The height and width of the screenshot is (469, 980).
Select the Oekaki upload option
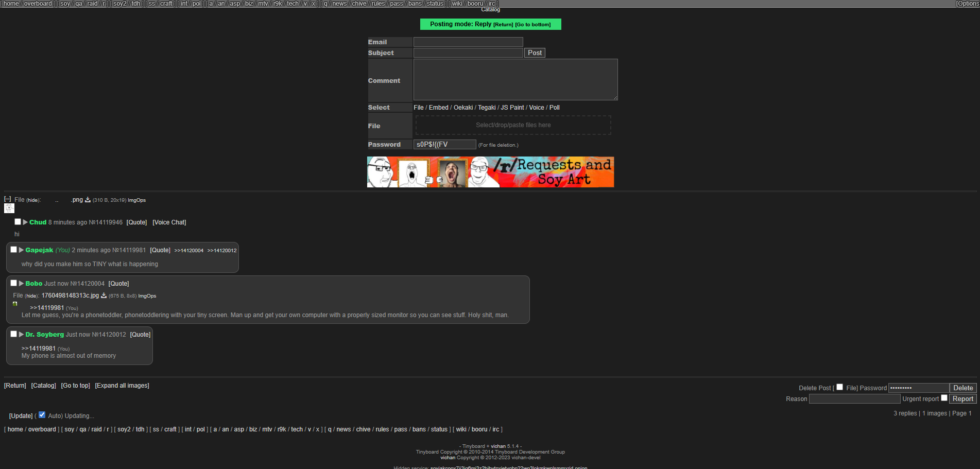coord(463,108)
